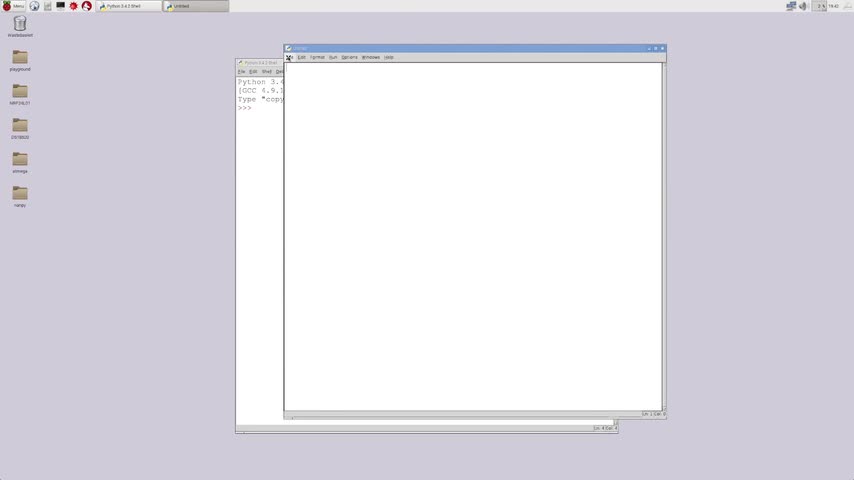The image size is (854, 480).
Task: Click the >>> prompt in Python Shell
Action: pos(245,108)
